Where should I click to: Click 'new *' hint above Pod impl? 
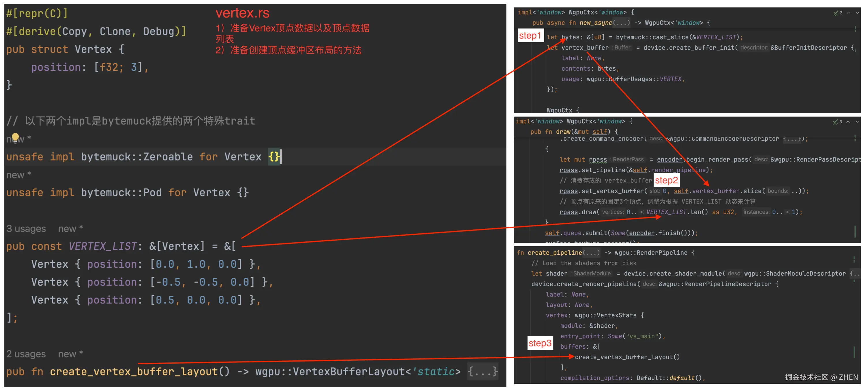(x=18, y=175)
